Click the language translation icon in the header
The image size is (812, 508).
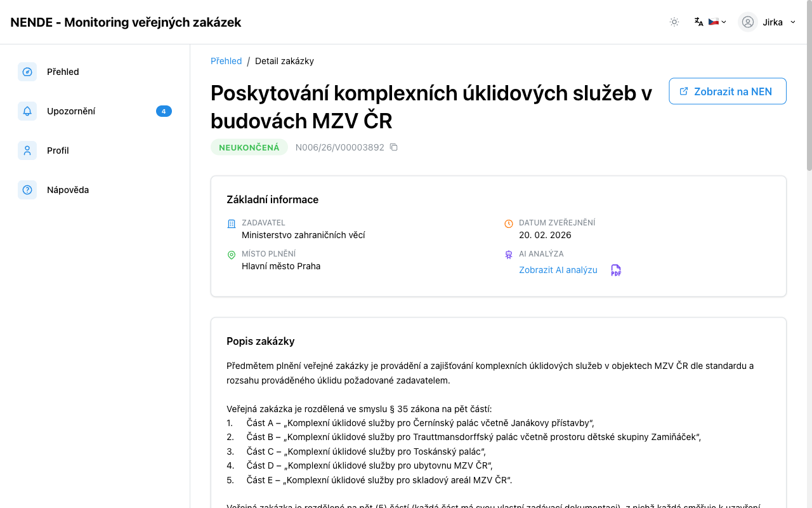point(698,22)
